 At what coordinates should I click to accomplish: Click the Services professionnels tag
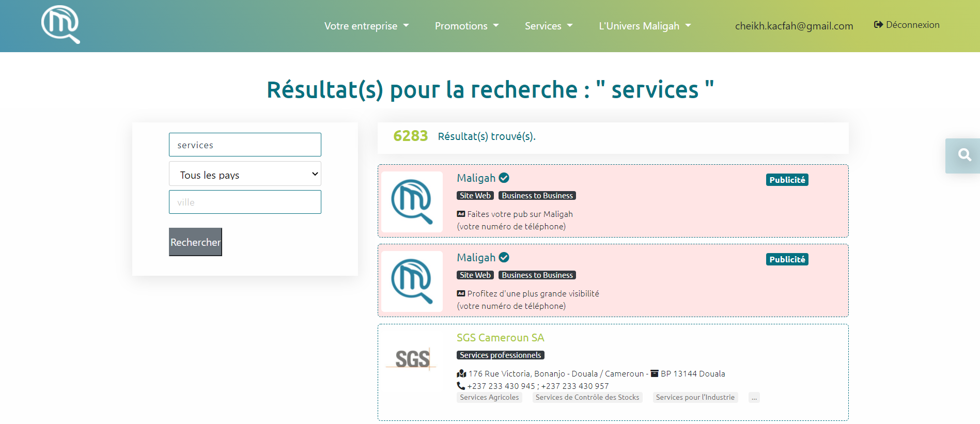click(501, 355)
